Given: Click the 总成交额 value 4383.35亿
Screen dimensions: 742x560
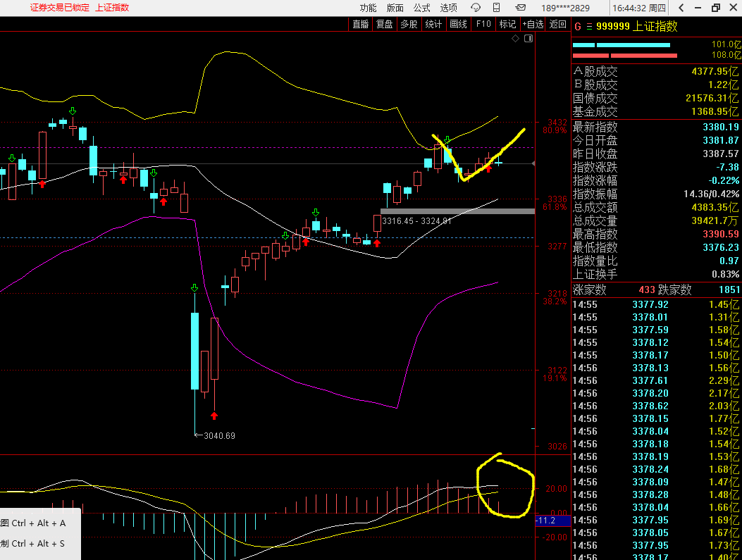Looking at the screenshot, I should click(715, 207).
